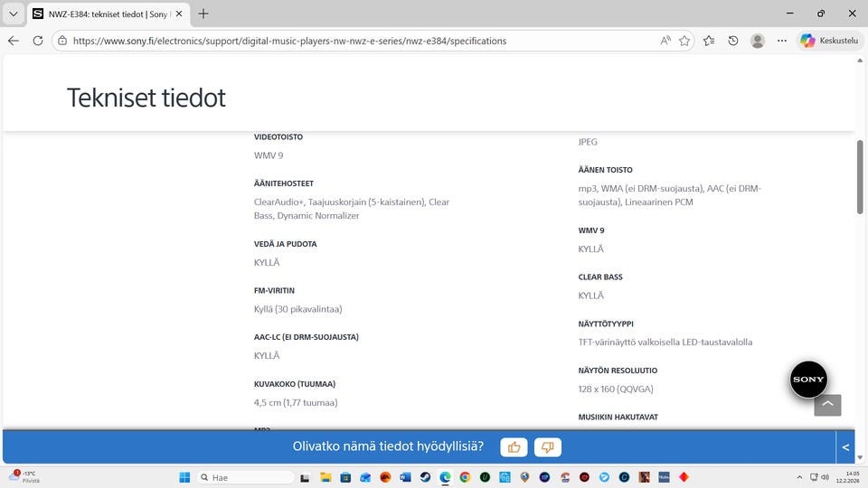Open the browser profile avatar
Screen dimensions: 868x488
pyautogui.click(x=758, y=41)
